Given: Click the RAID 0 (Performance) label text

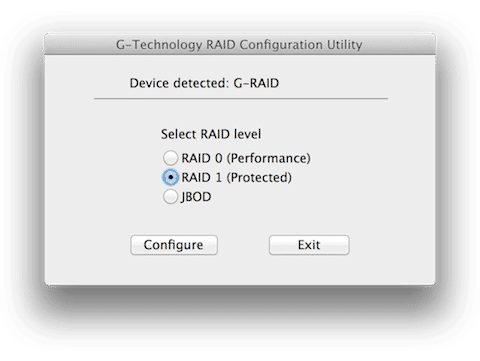Looking at the screenshot, I should point(246,158).
